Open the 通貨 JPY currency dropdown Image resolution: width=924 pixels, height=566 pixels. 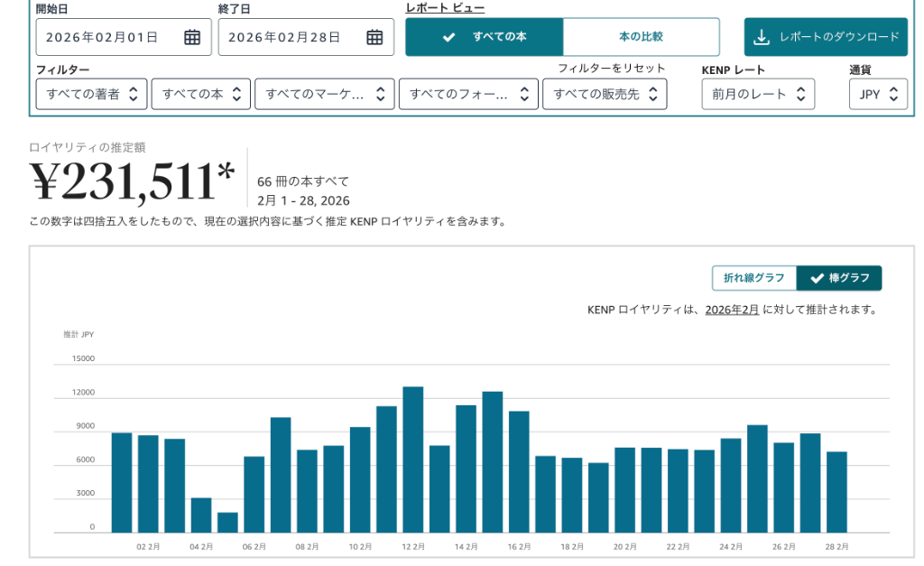coord(877,93)
